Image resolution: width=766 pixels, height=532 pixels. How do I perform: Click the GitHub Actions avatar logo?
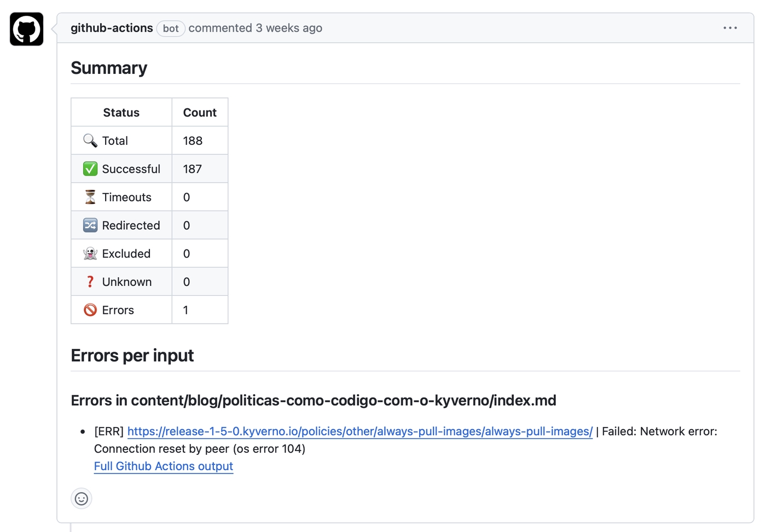point(26,29)
